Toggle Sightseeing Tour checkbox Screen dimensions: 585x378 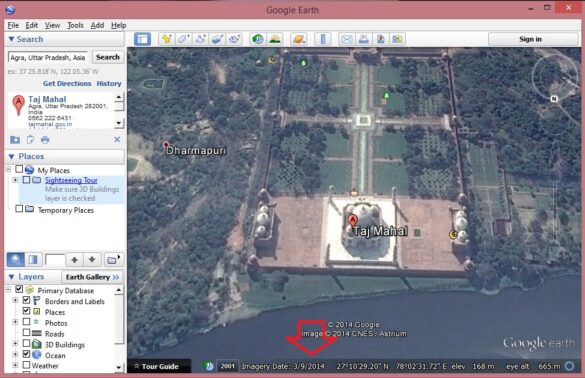pyautogui.click(x=26, y=180)
